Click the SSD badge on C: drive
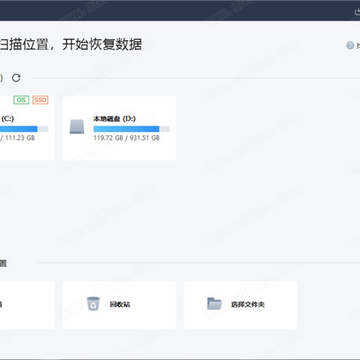 [x=40, y=100]
